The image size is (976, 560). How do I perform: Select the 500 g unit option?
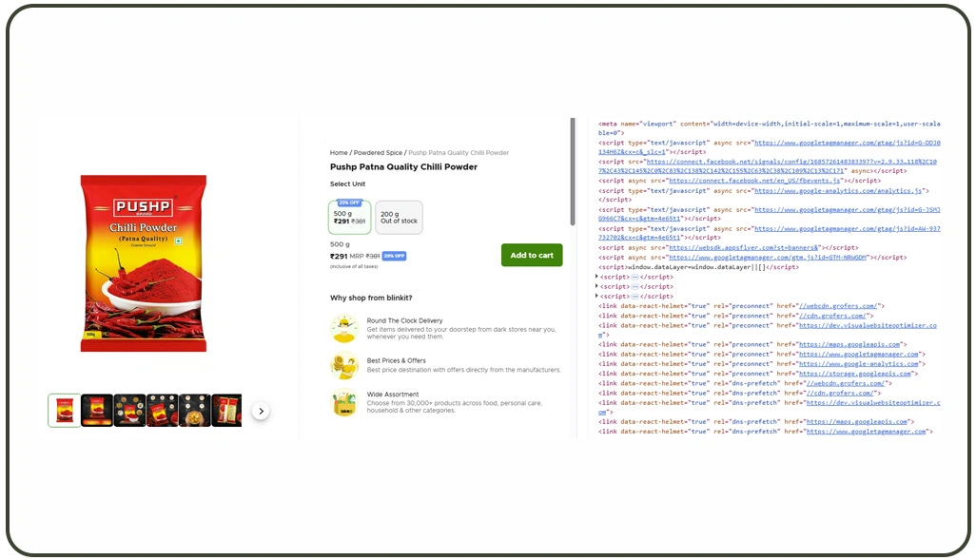[x=350, y=217]
